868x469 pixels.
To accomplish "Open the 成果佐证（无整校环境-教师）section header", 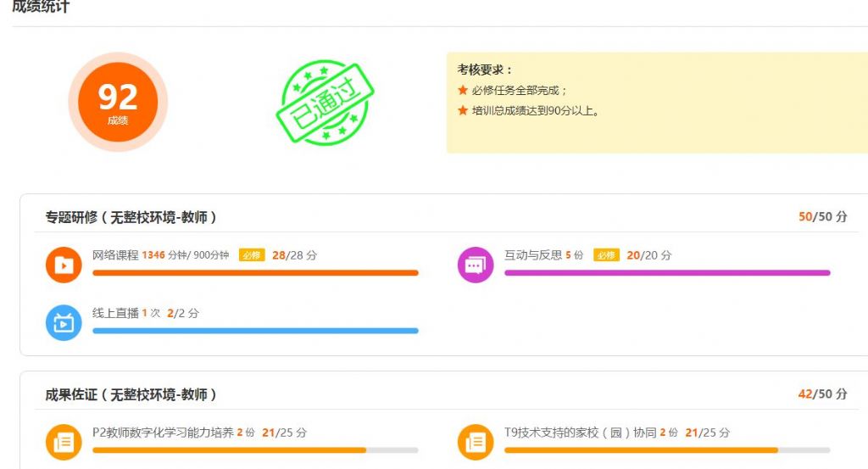I will [x=131, y=394].
